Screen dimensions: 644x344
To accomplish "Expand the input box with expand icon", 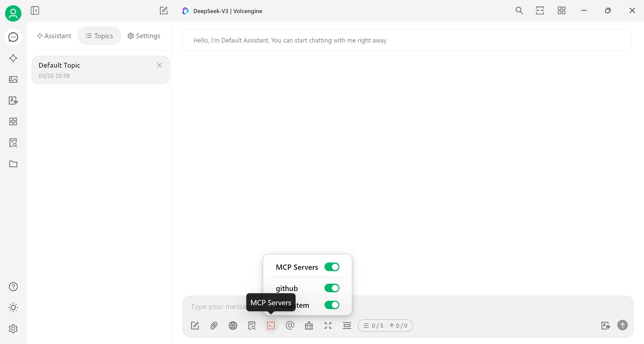I will pos(328,326).
